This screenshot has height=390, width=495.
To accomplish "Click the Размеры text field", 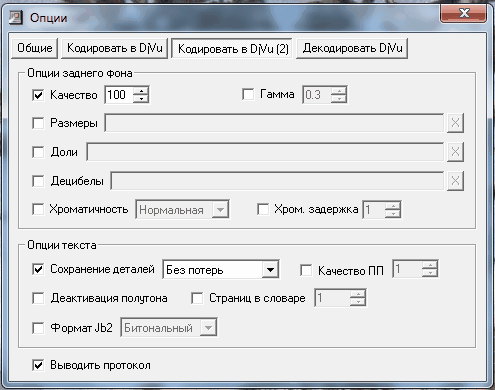I will [x=274, y=123].
